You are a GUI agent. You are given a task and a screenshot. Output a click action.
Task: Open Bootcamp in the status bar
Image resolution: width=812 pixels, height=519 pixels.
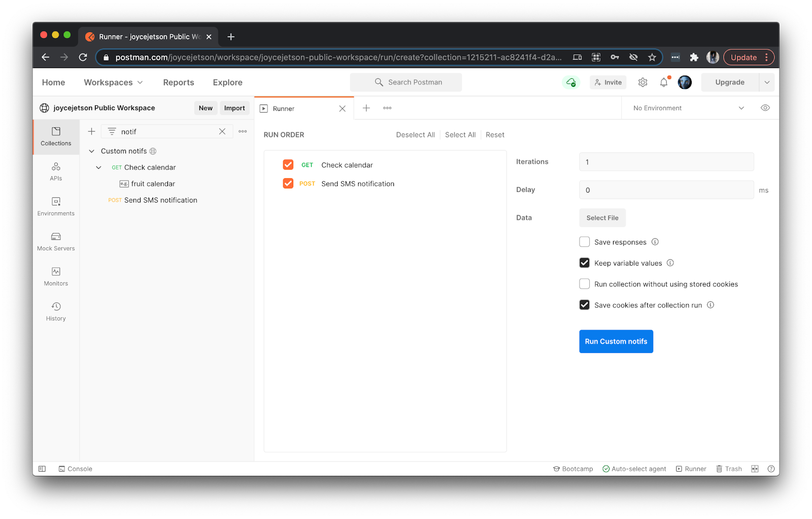point(573,469)
